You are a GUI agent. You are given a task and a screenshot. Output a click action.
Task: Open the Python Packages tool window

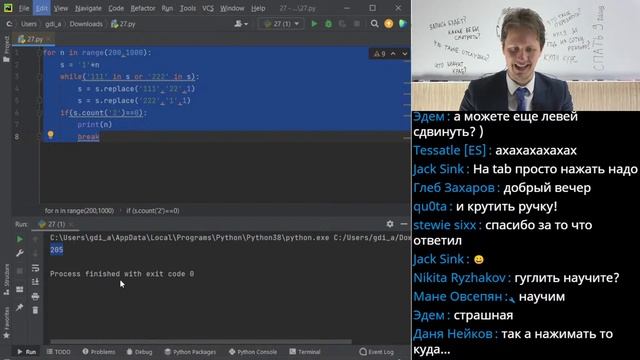click(x=190, y=352)
